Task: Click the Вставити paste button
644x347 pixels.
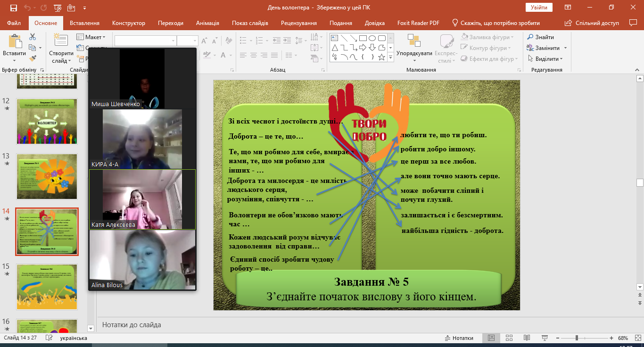Action: click(14, 48)
